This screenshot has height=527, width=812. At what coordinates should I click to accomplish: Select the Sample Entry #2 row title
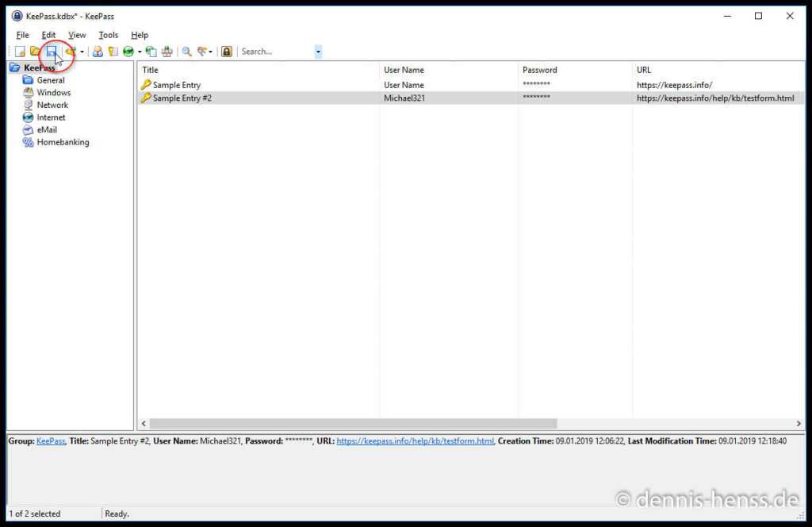[x=182, y=98]
